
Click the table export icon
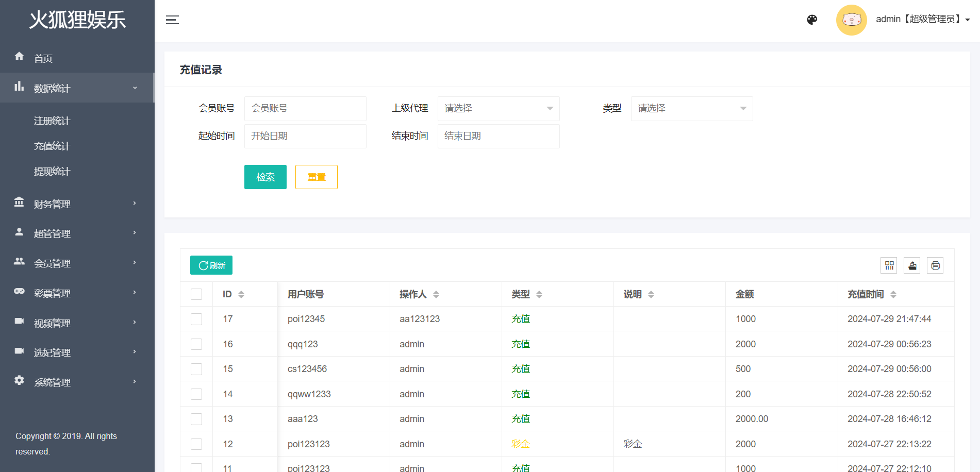[x=912, y=265]
